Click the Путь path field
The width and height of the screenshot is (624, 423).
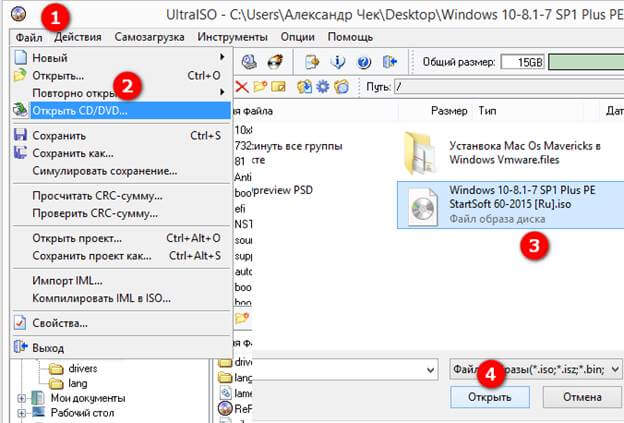click(509, 87)
